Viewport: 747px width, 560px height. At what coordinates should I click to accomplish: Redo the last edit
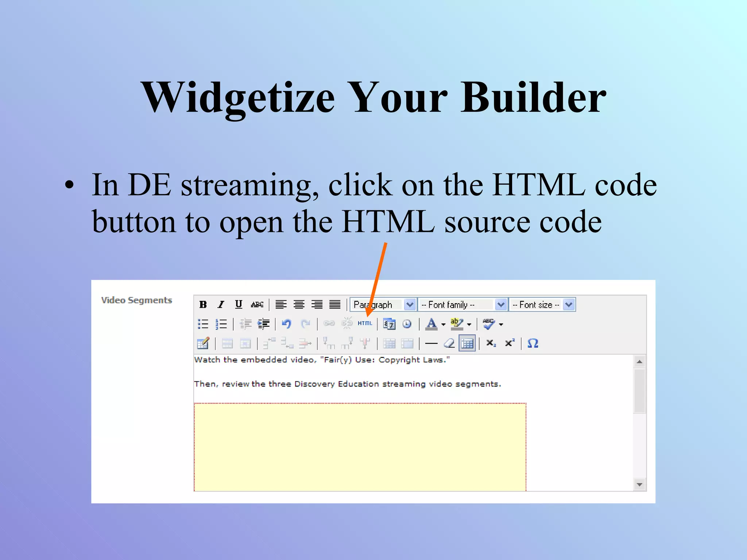tap(305, 324)
